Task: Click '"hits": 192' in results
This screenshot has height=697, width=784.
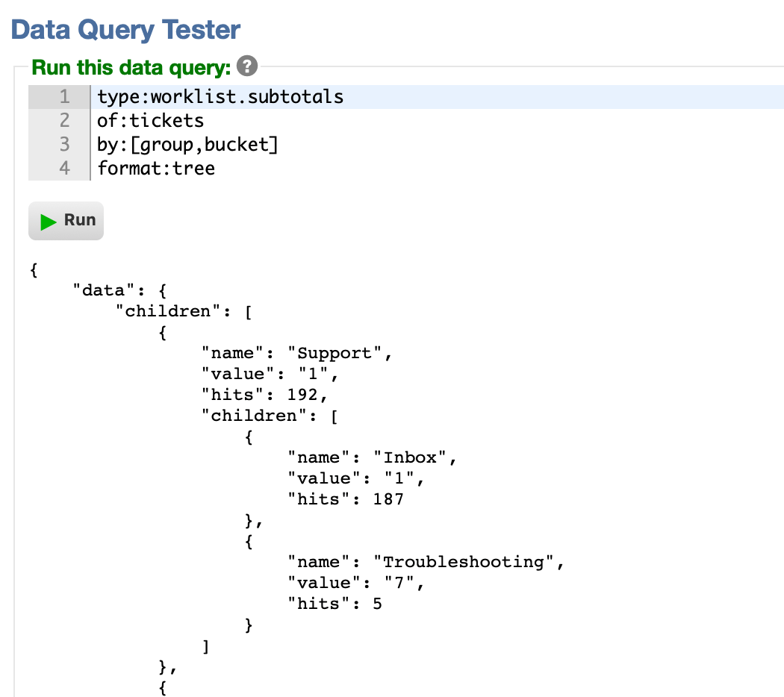Action: click(x=264, y=395)
